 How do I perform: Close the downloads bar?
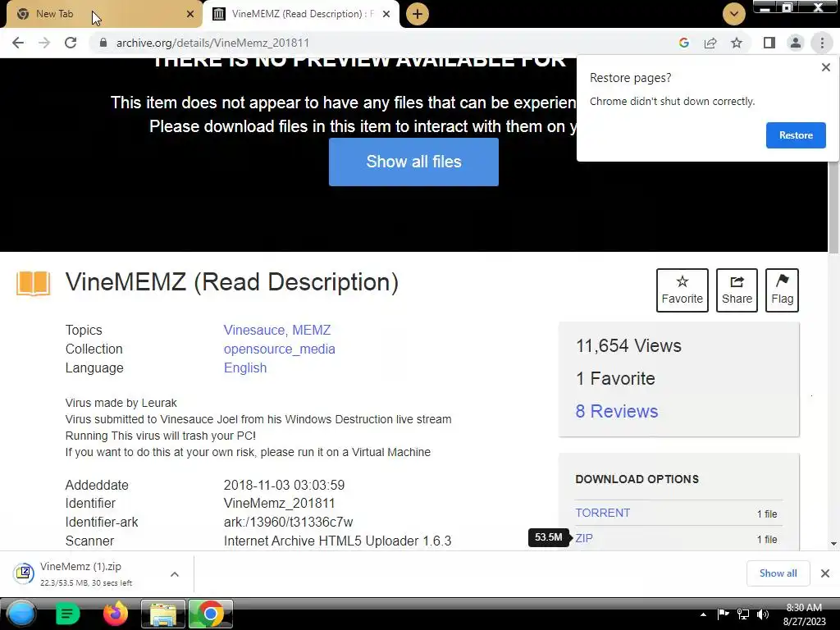tap(825, 573)
